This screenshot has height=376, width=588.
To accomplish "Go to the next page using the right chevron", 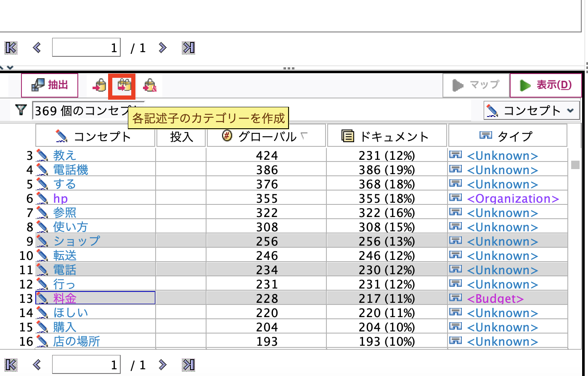I will [162, 364].
